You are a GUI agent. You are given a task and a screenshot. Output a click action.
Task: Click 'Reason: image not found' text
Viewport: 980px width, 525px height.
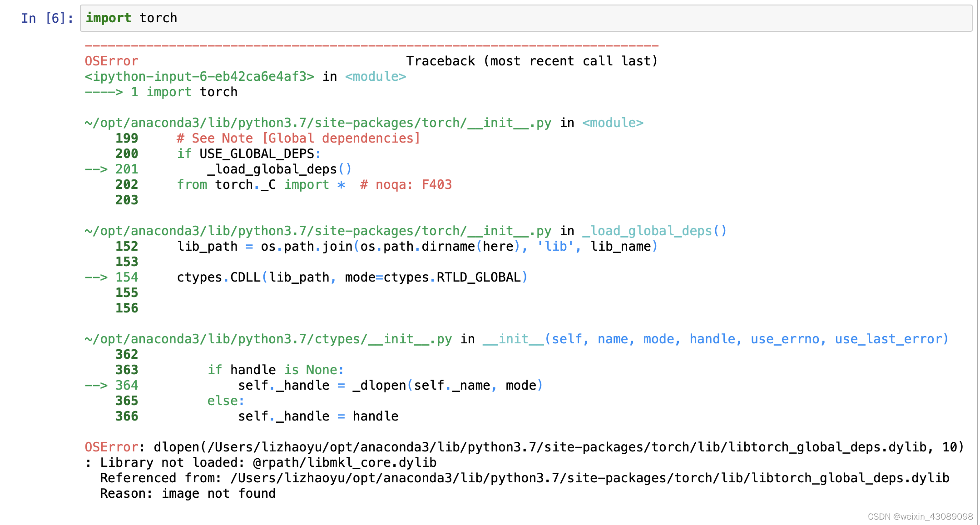point(188,493)
